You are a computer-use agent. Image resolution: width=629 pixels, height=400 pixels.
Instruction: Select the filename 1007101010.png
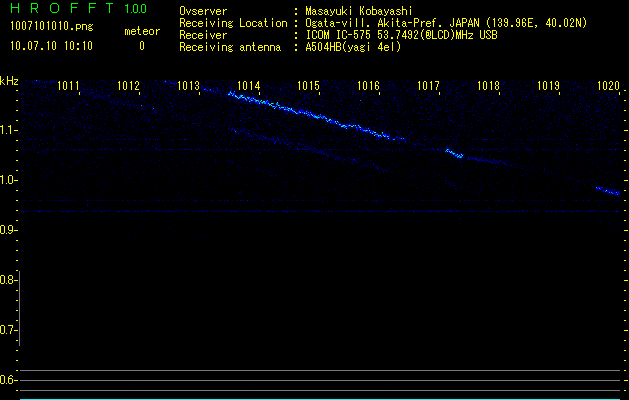click(x=52, y=26)
